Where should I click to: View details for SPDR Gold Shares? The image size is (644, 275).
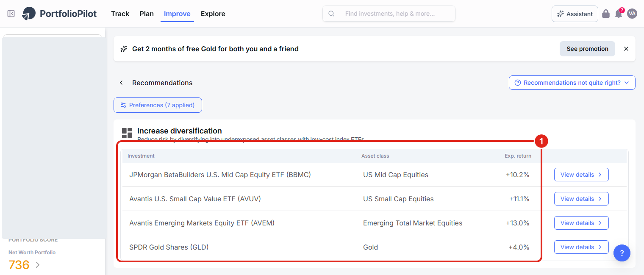tap(581, 247)
